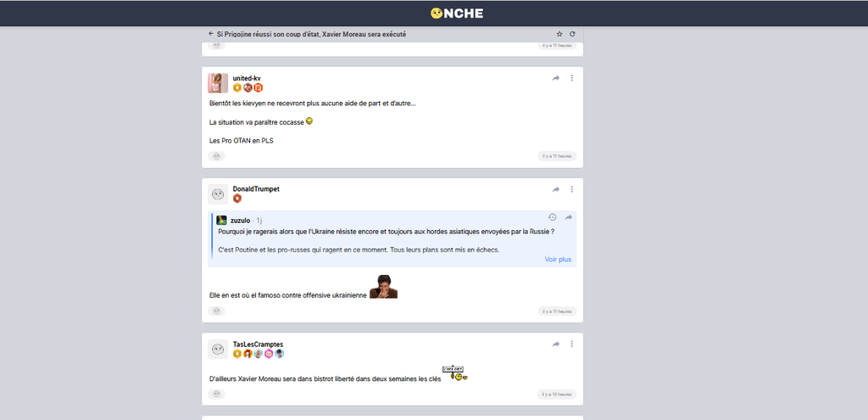Click the winking smiley in united-kv's post
Screen dimensions: 868x420
pos(309,120)
